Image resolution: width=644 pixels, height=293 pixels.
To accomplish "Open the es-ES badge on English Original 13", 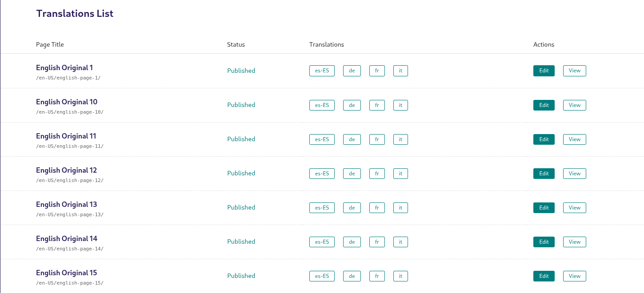I will click(x=322, y=207).
